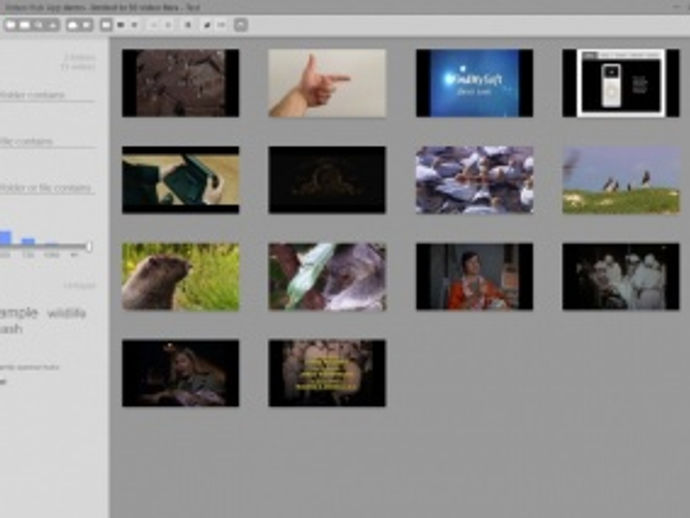This screenshot has width=690, height=518.
Task: Open the pointing hand gesture video thumbnail
Action: (327, 83)
